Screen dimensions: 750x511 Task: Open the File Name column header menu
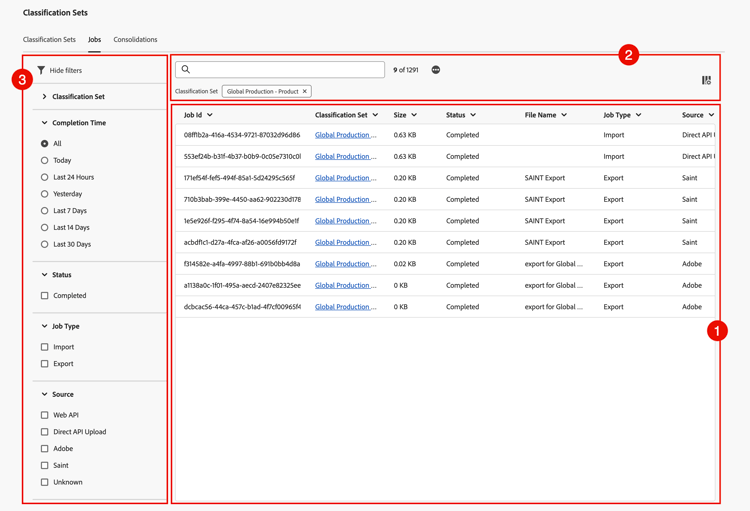click(564, 115)
